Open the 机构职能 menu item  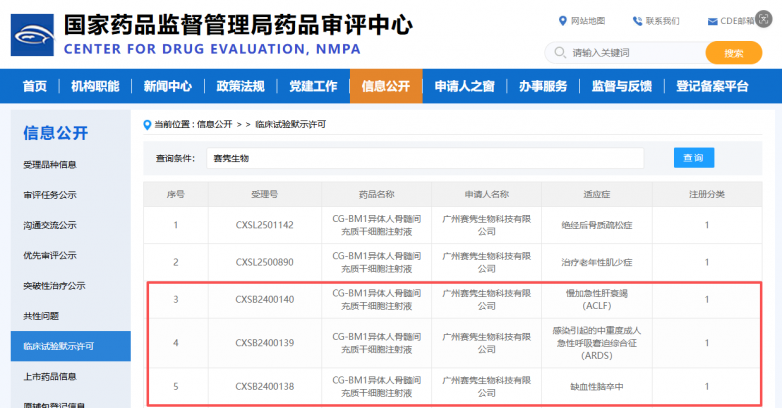[95, 86]
